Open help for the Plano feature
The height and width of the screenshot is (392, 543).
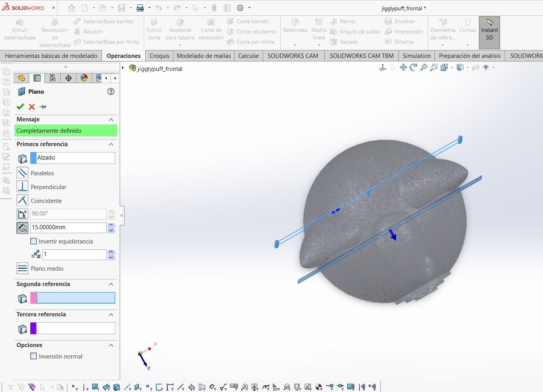click(111, 91)
